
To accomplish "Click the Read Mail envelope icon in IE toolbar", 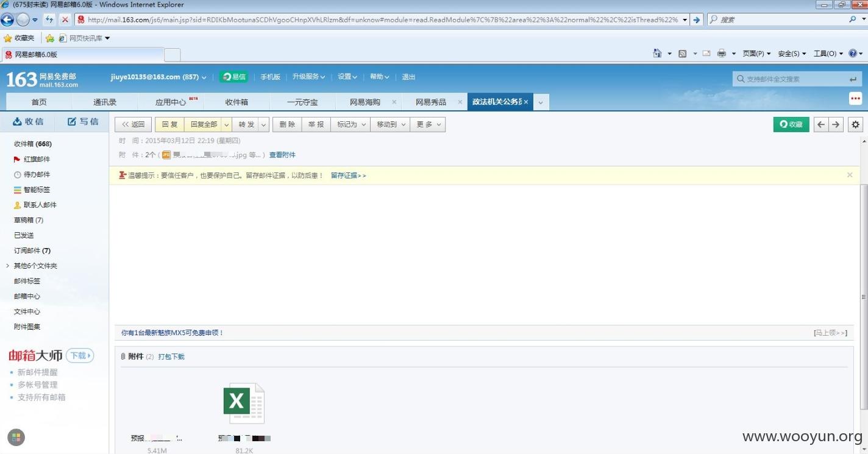I will (x=706, y=54).
